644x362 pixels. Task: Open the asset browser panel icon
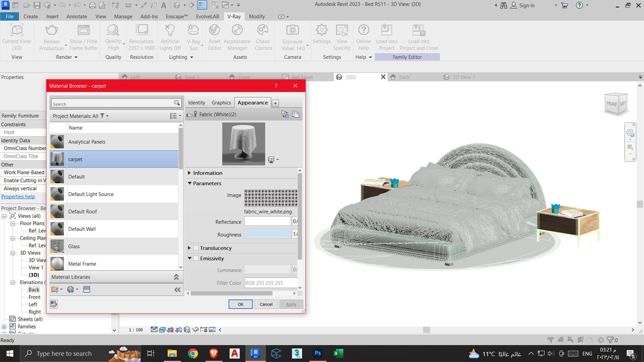click(87, 290)
